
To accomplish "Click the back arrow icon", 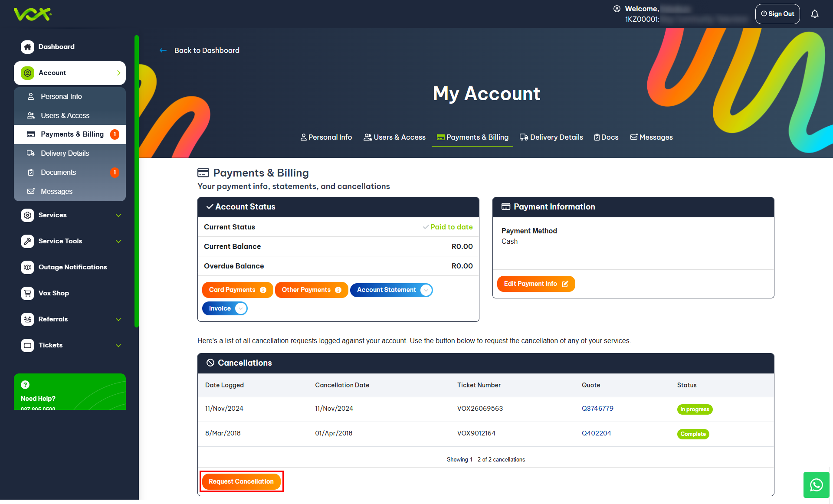I will pos(163,50).
